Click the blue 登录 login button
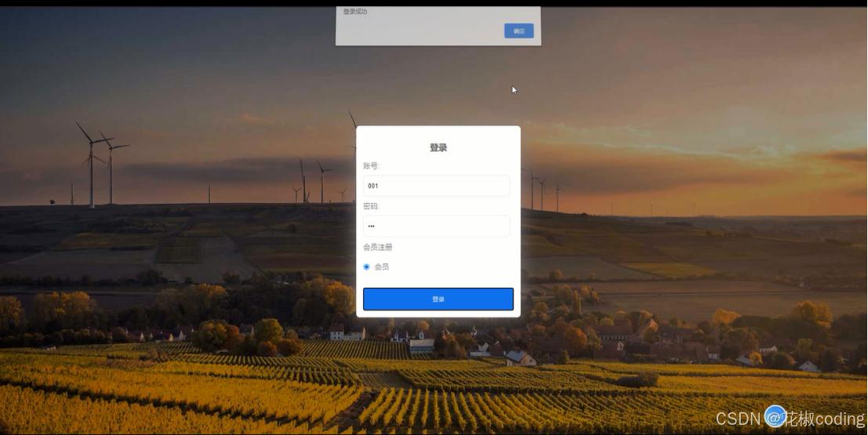The height and width of the screenshot is (435, 868). tap(438, 299)
